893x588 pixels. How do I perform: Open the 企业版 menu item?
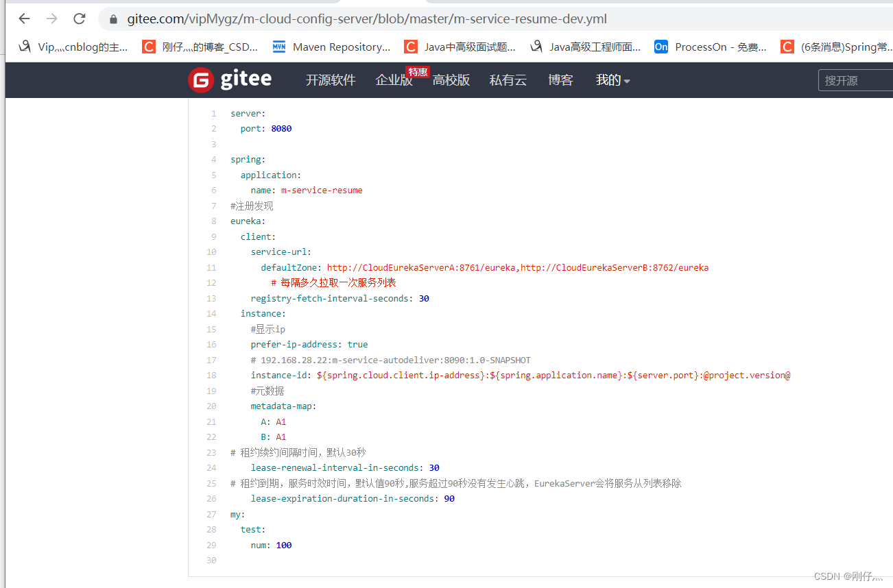pyautogui.click(x=394, y=80)
